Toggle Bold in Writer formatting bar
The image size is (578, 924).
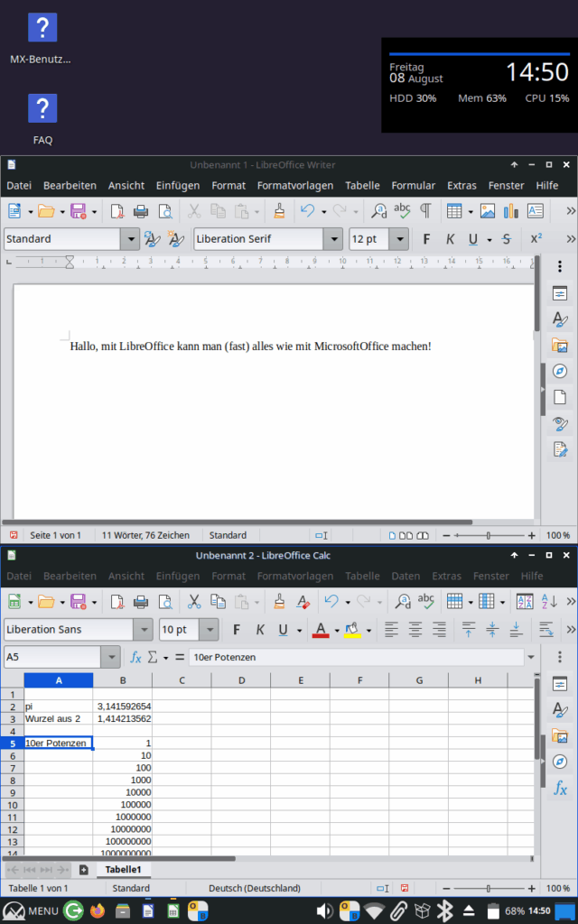(x=426, y=238)
